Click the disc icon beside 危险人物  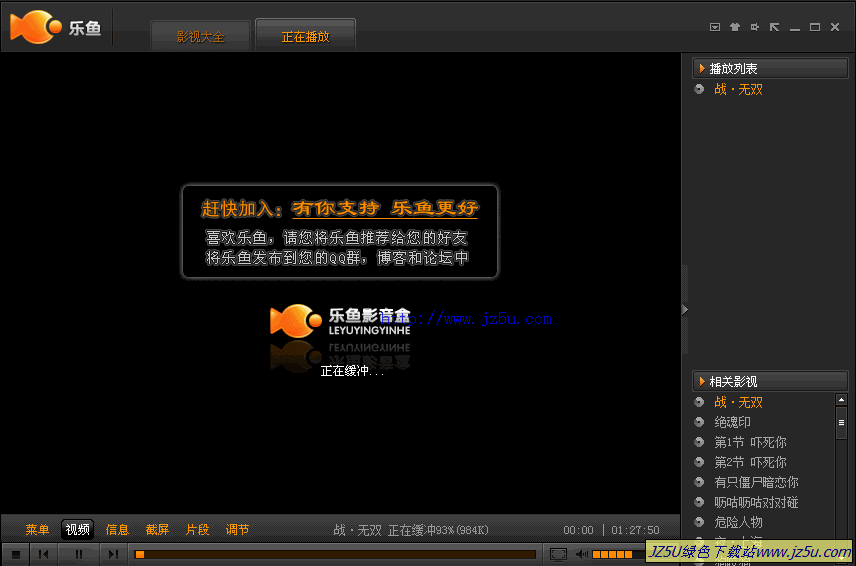pos(699,522)
